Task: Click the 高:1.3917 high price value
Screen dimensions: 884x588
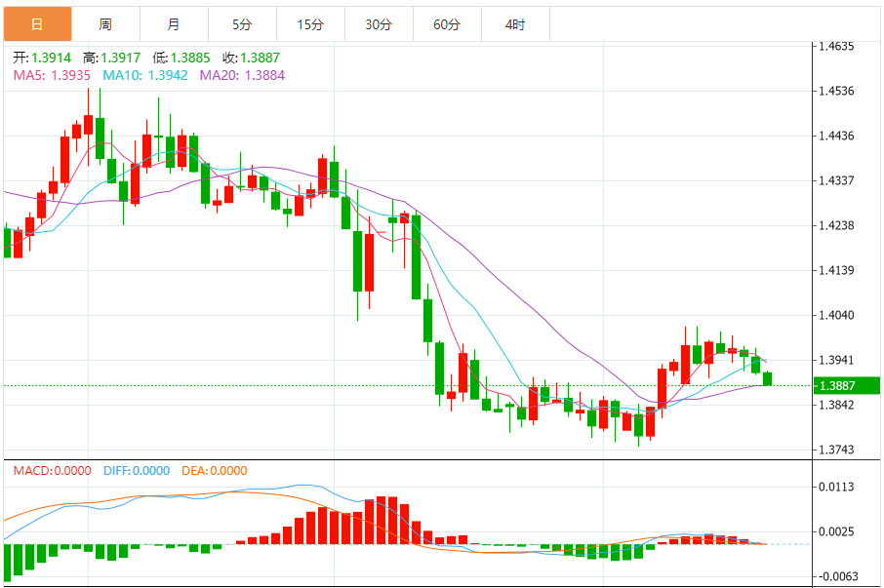Action: (111, 58)
